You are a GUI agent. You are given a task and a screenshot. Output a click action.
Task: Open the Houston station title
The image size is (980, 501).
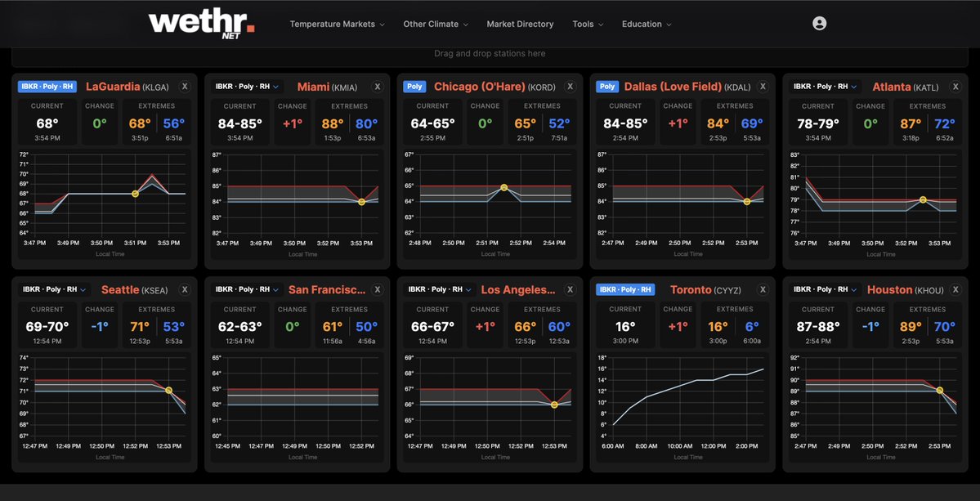click(x=890, y=290)
